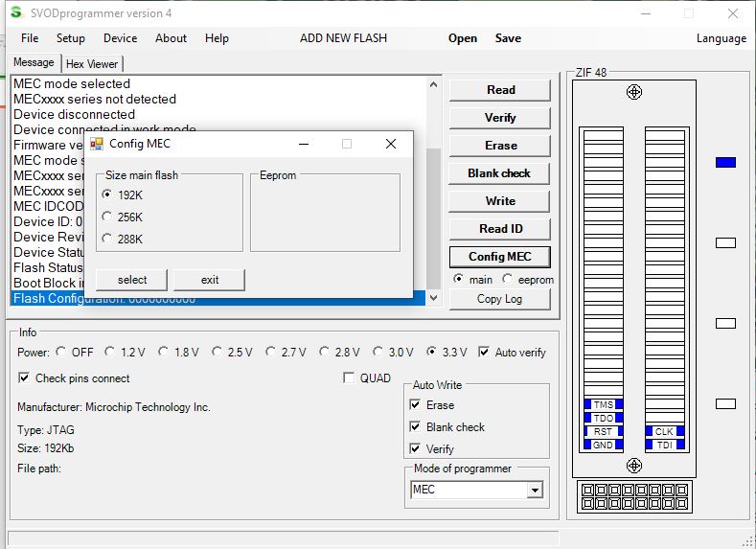Select the 256K main flash size
This screenshot has height=549, width=756.
click(106, 217)
